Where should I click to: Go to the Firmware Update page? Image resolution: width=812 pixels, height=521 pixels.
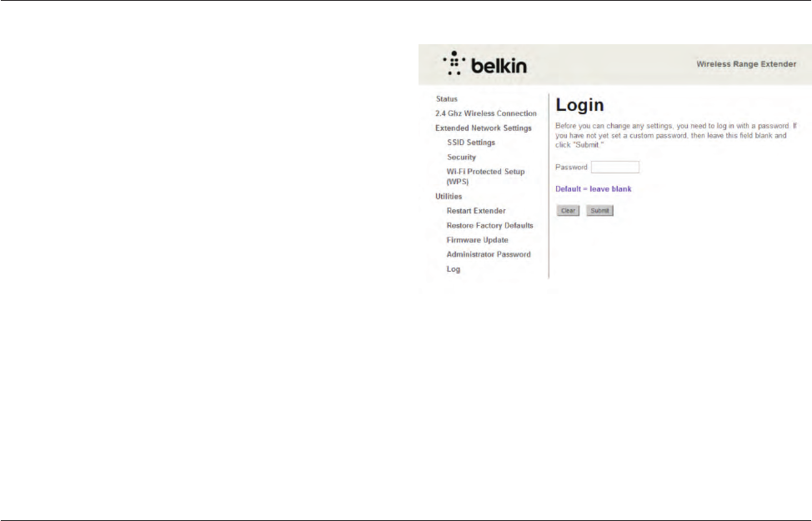pyautogui.click(x=477, y=240)
